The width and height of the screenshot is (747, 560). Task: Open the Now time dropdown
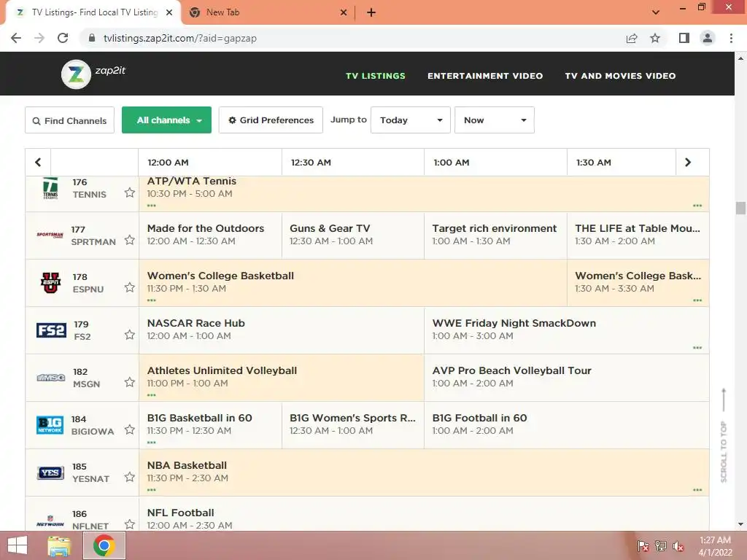pyautogui.click(x=495, y=120)
